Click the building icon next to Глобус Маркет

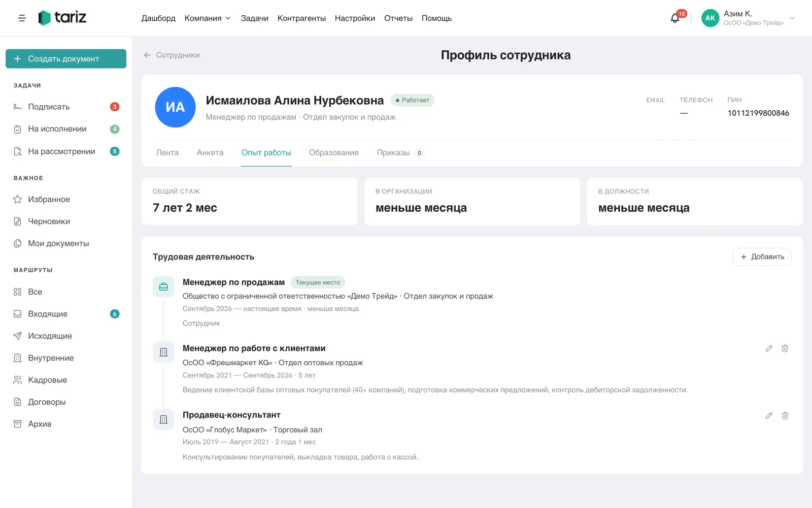pyautogui.click(x=163, y=419)
